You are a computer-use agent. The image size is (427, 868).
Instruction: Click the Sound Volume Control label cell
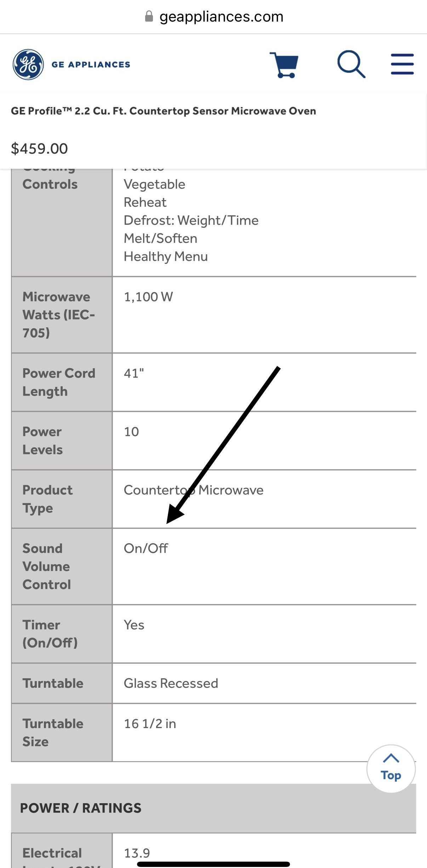coord(62,566)
